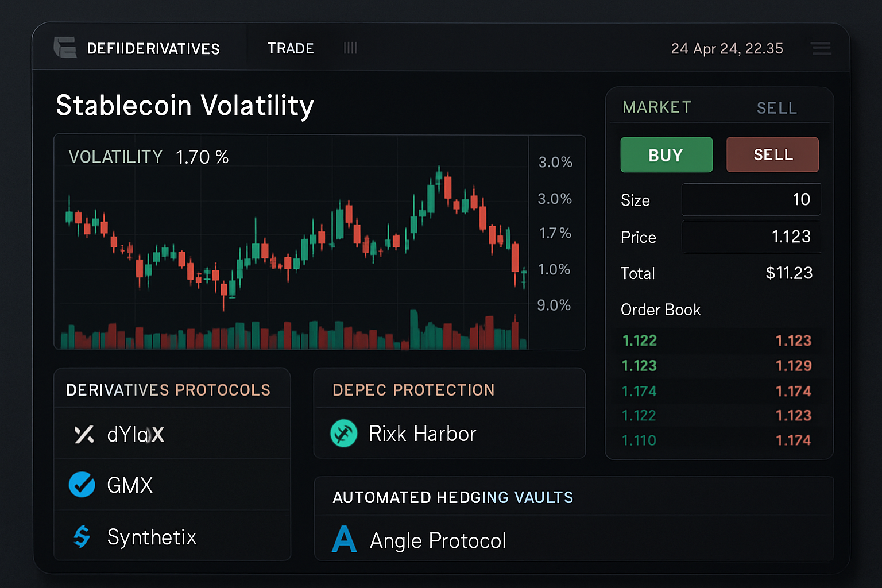Open the Angle Protocol vault entry

(438, 540)
